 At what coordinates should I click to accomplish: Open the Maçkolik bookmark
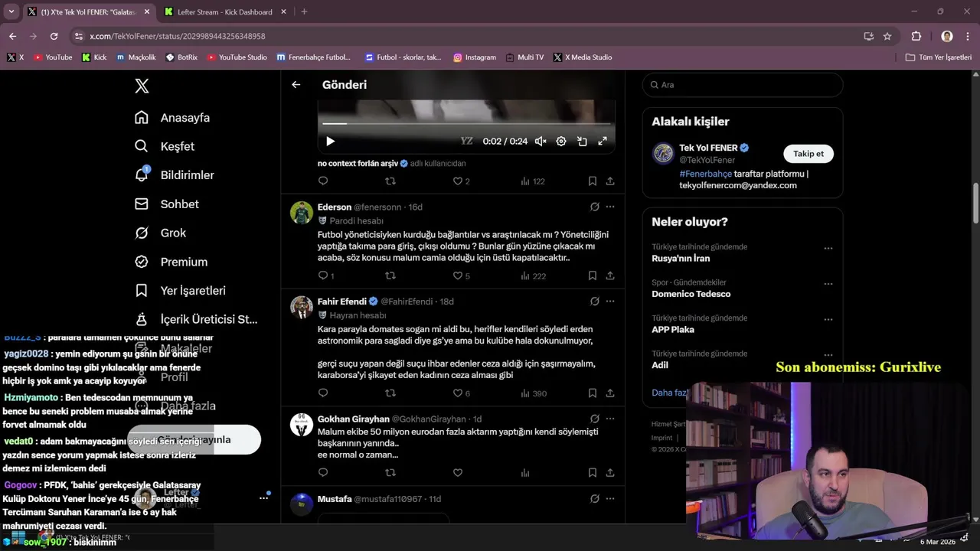pyautogui.click(x=136, y=57)
